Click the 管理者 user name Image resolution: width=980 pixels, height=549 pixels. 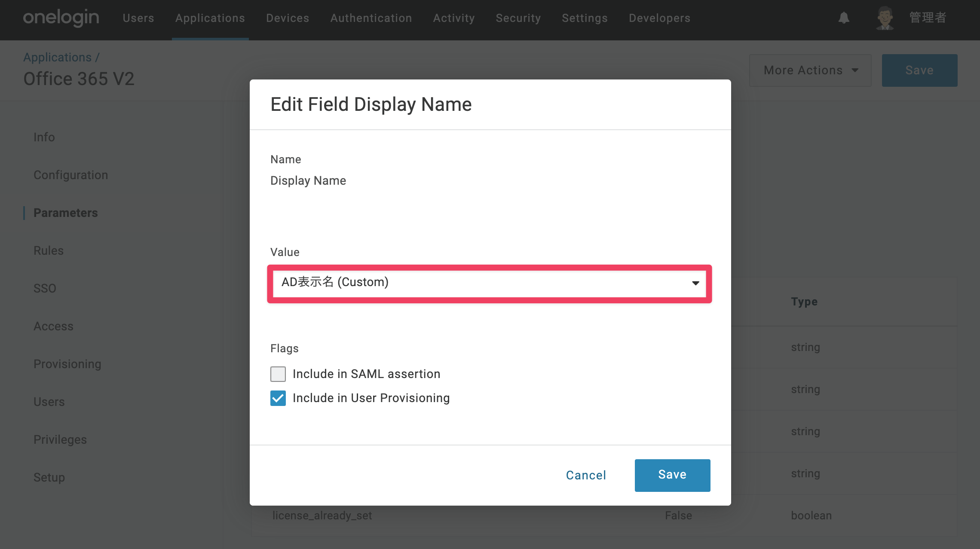pos(928,18)
